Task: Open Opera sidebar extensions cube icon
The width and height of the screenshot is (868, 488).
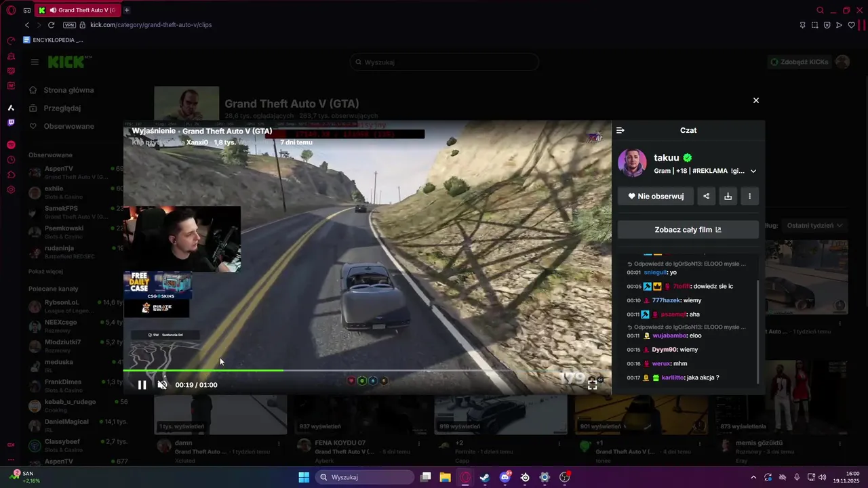Action: tap(11, 175)
